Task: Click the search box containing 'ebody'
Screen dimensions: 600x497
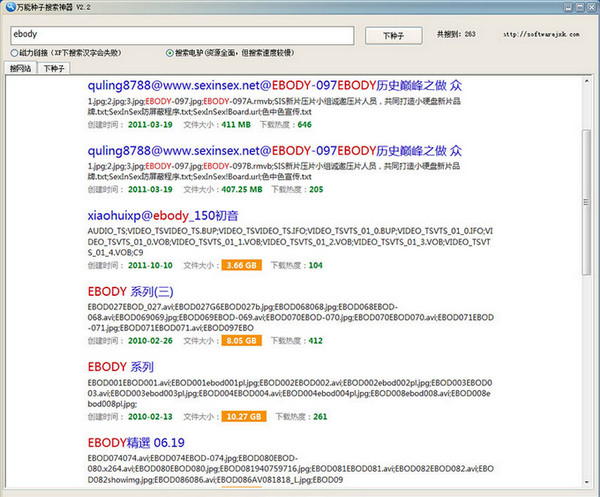Action: [180, 35]
